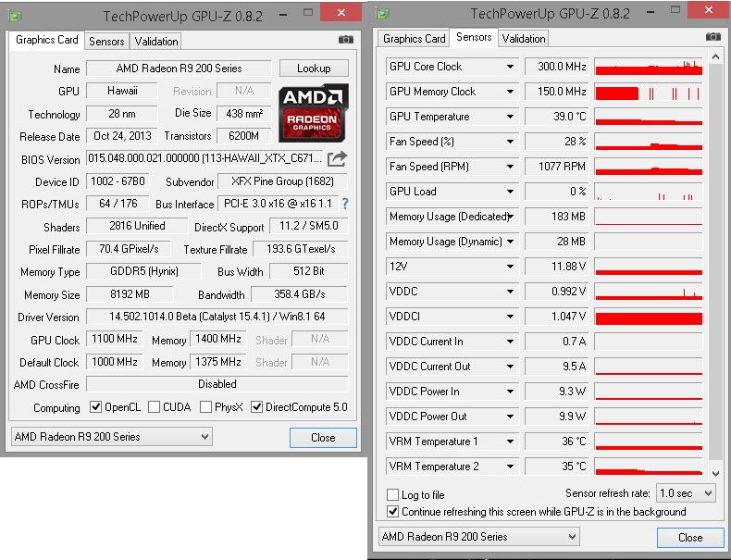Image resolution: width=731 pixels, height=560 pixels.
Task: Open VDDCI sensor dropdown
Action: pos(510,317)
